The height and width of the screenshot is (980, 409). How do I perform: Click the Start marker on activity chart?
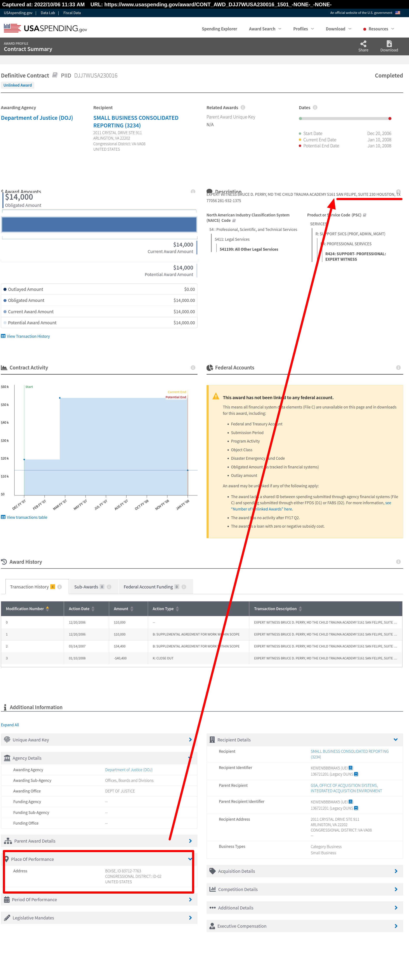[x=29, y=387]
